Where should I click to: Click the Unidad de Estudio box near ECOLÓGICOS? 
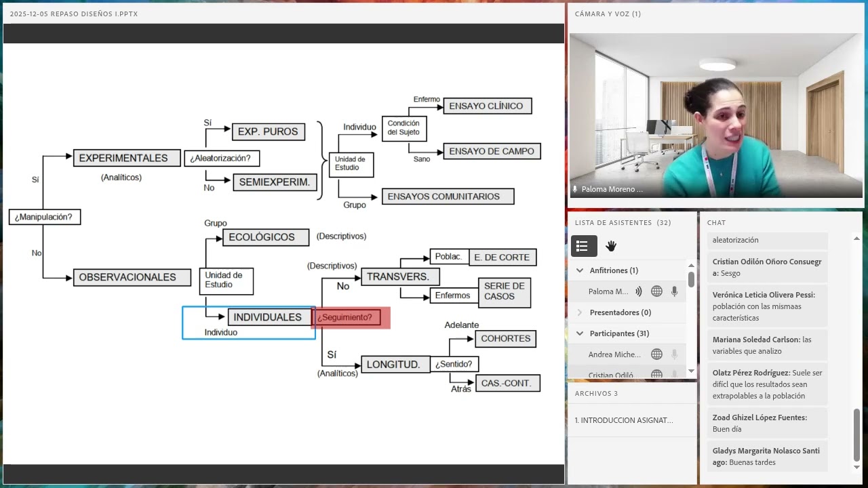point(226,281)
